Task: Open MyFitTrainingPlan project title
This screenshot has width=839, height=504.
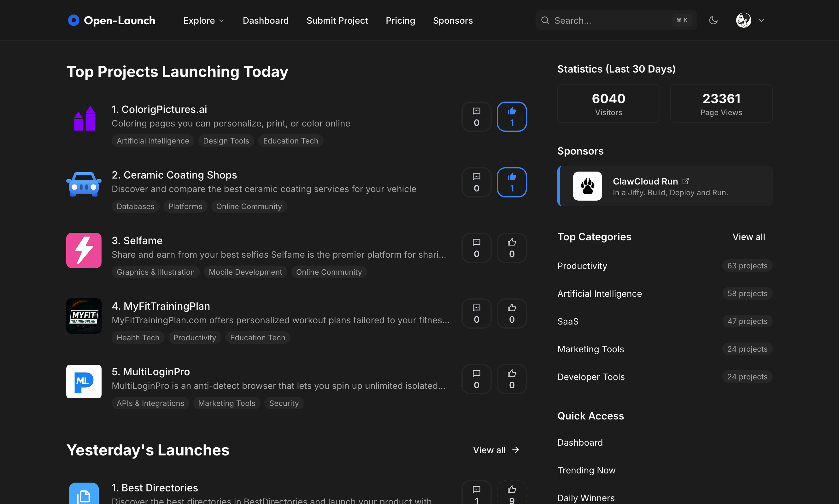Action: (161, 306)
